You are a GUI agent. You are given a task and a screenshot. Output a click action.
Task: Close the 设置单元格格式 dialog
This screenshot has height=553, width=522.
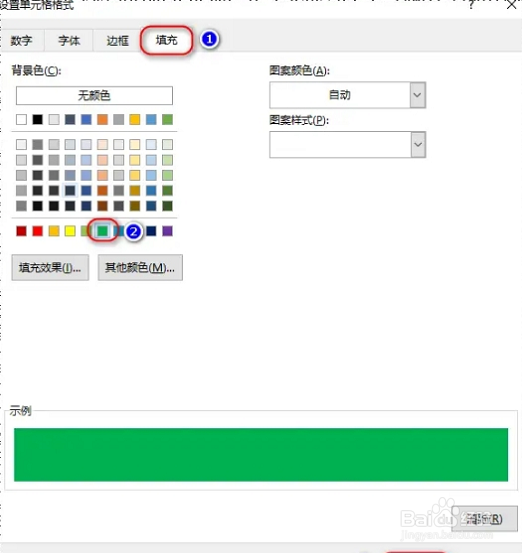[x=511, y=5]
